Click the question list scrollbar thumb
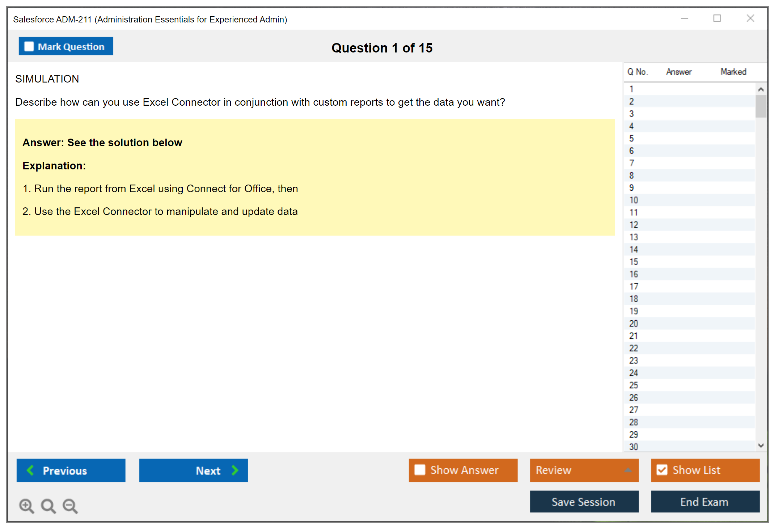Screen dimensions: 778x532 click(x=761, y=106)
